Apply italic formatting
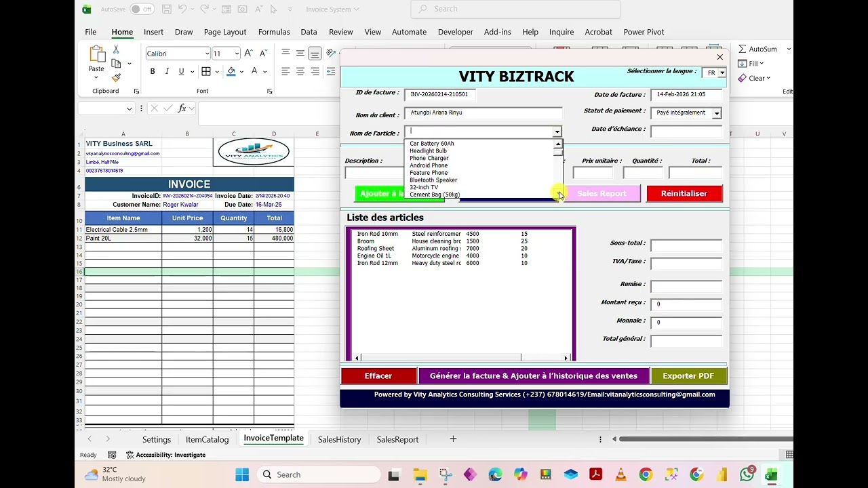Screen dimensions: 868x488 [x=167, y=71]
